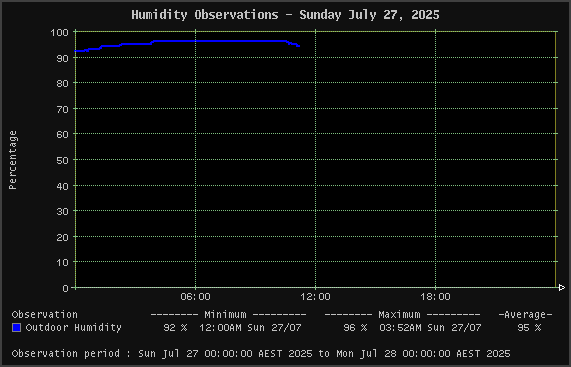Viewport: 571px width, 367px height.
Task: Click the 18:00 time axis label
Action: tap(436, 297)
